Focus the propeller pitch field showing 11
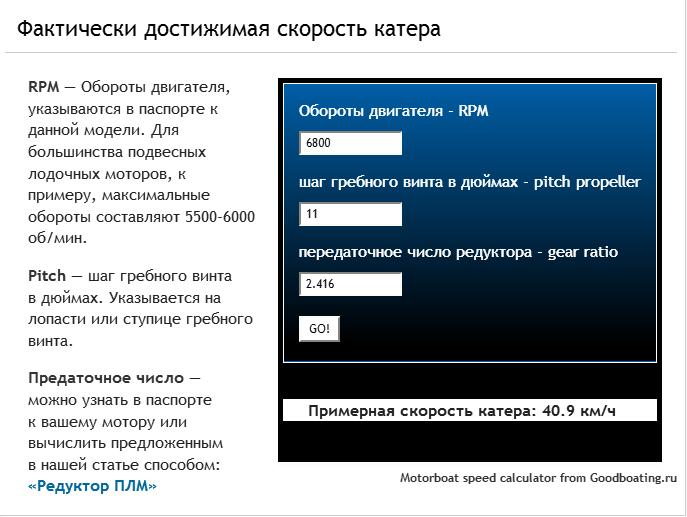The width and height of the screenshot is (687, 517). [350, 214]
